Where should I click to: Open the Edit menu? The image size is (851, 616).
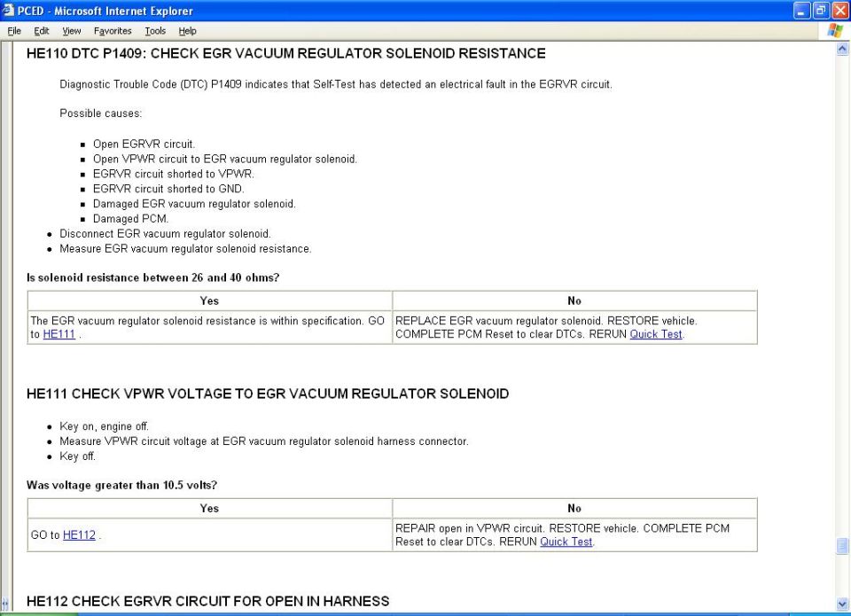tap(42, 31)
